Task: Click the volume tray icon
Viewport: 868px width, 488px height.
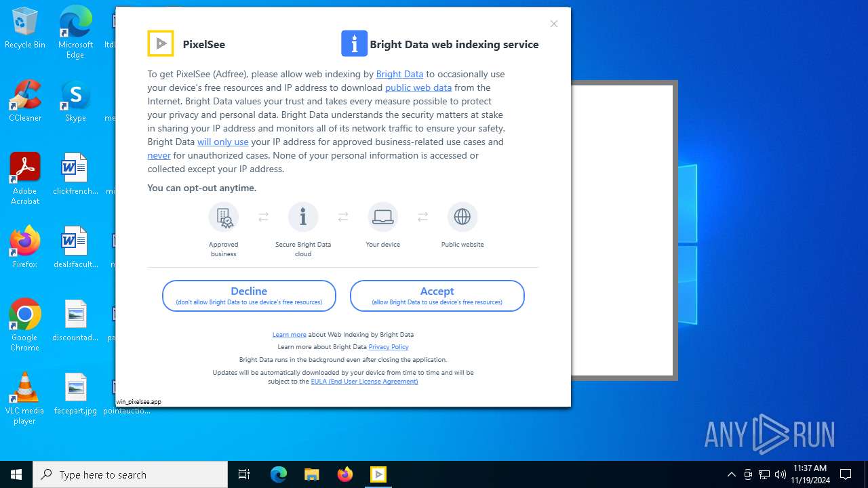Action: point(781,474)
